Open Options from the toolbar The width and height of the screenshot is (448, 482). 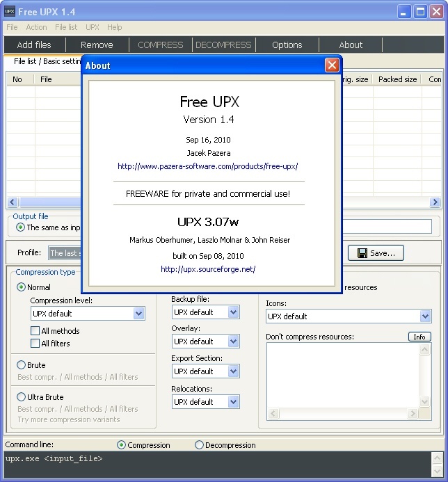pos(287,45)
